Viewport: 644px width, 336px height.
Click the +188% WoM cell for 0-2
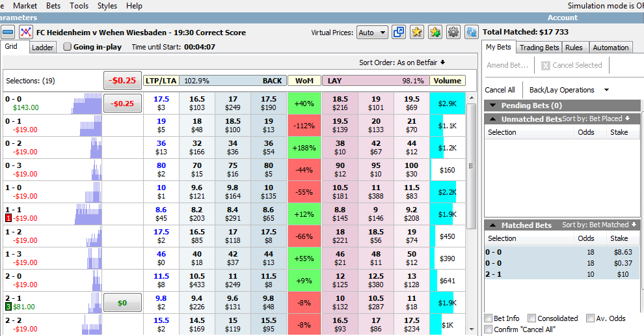[304, 148]
